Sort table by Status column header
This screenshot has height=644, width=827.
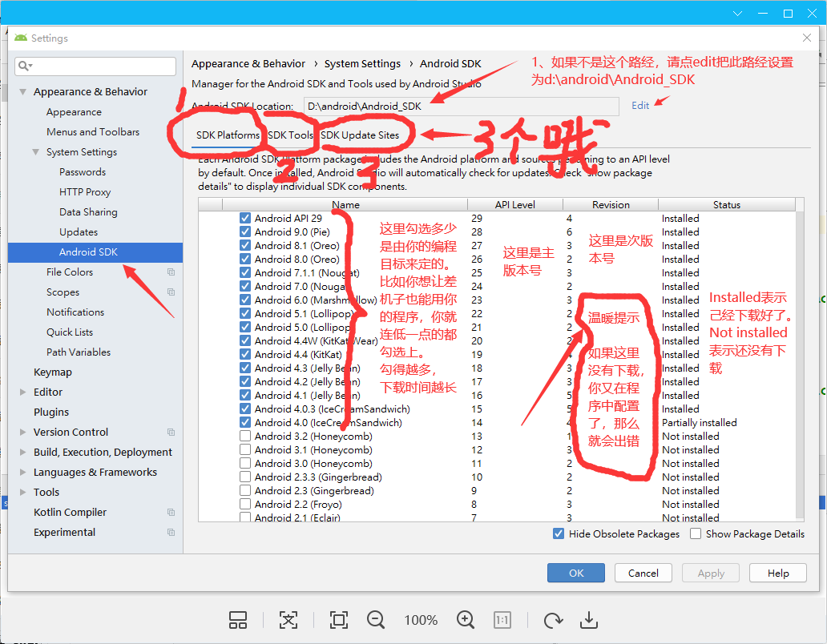[x=727, y=204]
